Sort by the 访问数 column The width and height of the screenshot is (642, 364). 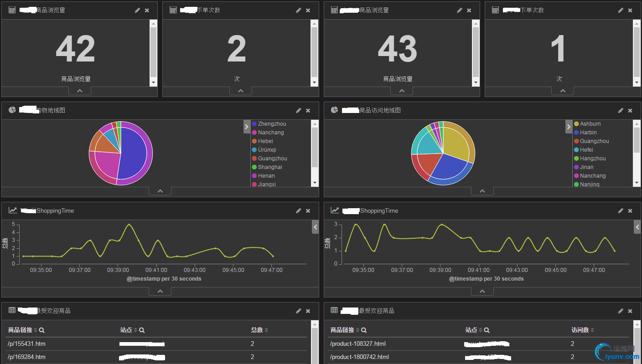592,330
